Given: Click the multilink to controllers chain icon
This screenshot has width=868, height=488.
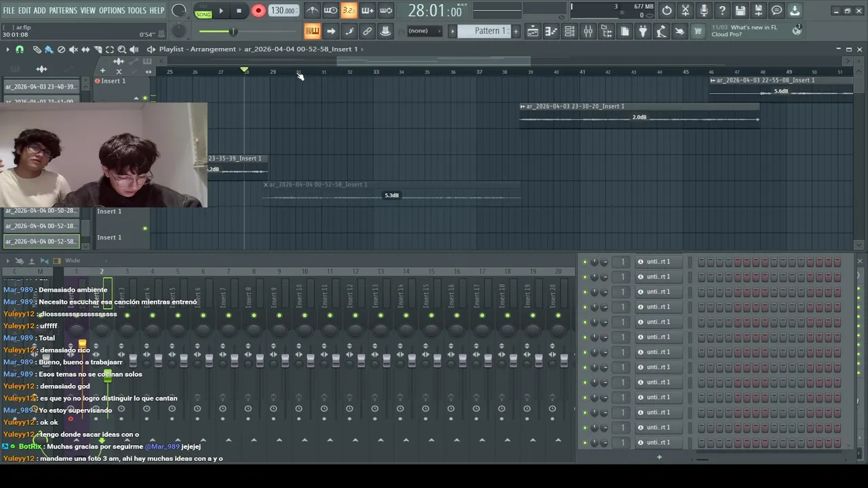Looking at the screenshot, I should (367, 31).
